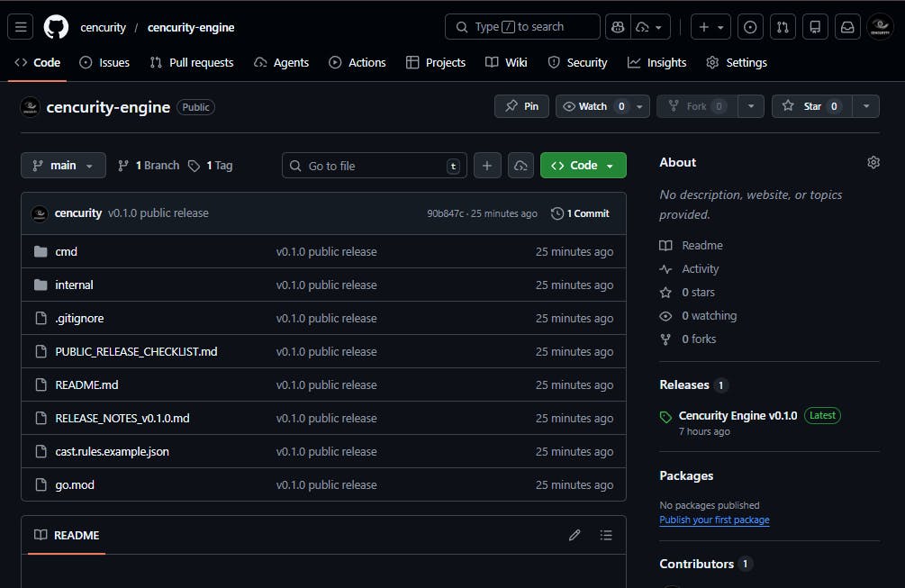Switch to the Issues tab

104,62
